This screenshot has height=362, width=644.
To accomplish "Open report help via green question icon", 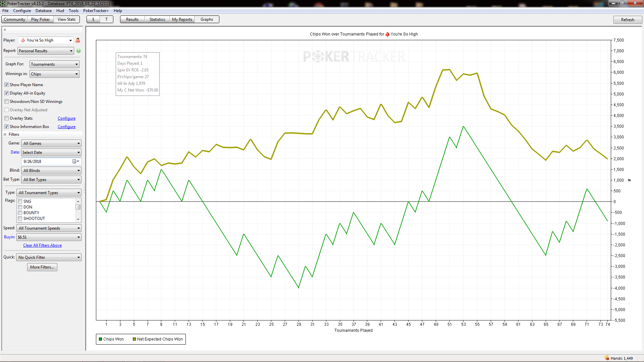I will click(78, 51).
